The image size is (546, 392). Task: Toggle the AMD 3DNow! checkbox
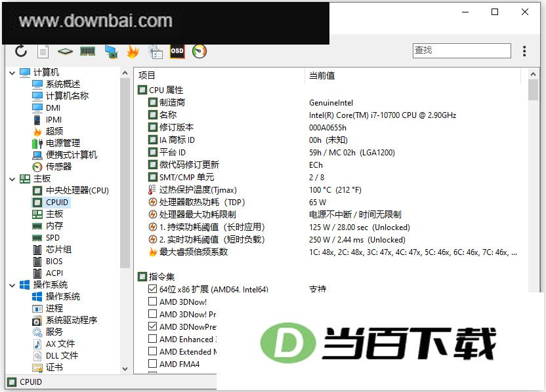coord(152,302)
